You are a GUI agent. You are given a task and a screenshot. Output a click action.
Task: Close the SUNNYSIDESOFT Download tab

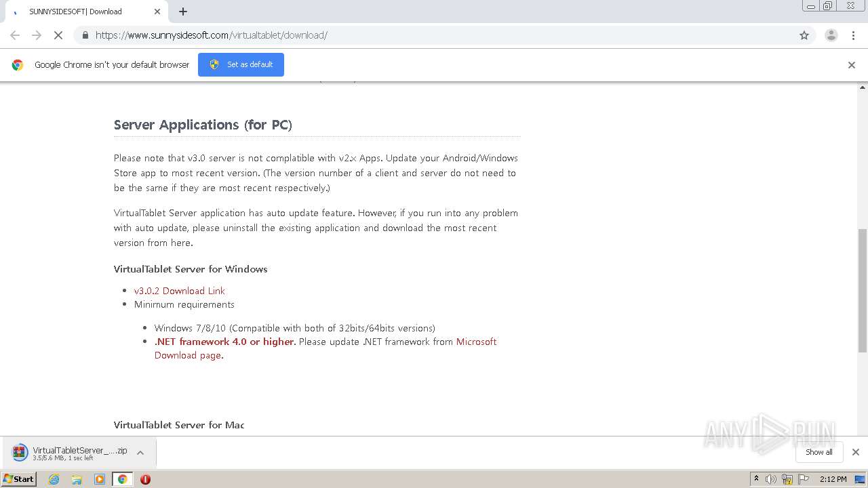point(157,12)
